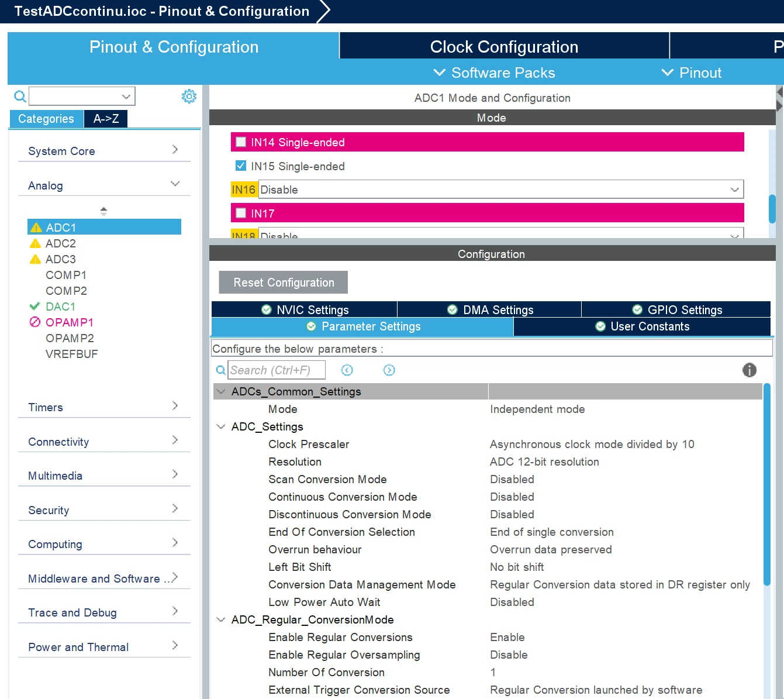Collapse the ADC_Settings tree group
The height and width of the screenshot is (699, 784).
(221, 426)
